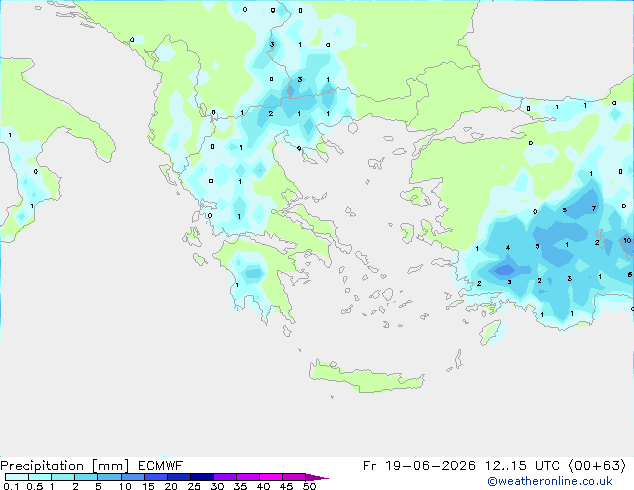
Task: Click the 5–10 mm legend swatch
Action: 109,477
